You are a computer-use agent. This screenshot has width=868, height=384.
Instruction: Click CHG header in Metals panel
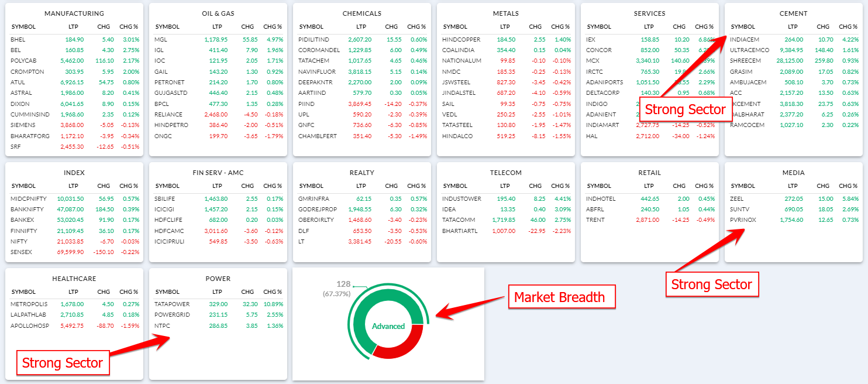tap(535, 26)
